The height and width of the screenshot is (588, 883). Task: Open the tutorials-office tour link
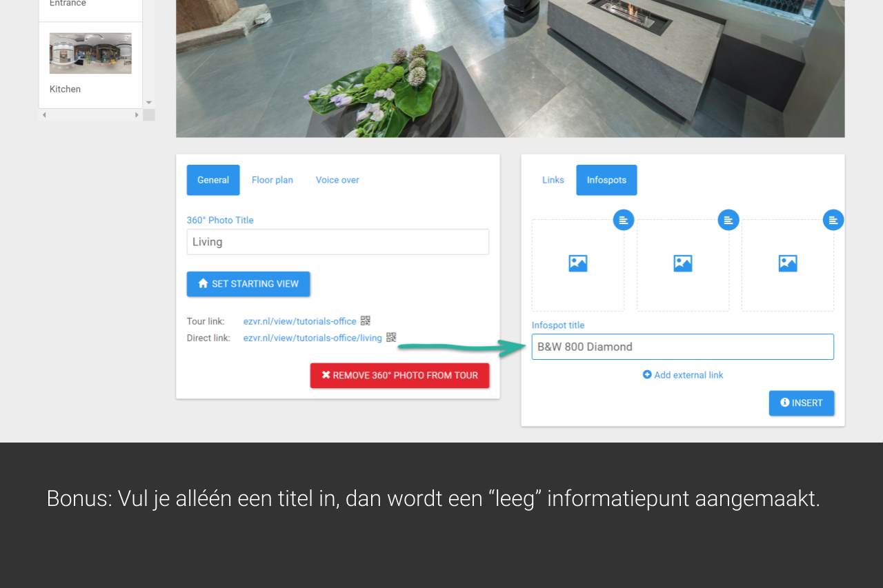(x=299, y=321)
